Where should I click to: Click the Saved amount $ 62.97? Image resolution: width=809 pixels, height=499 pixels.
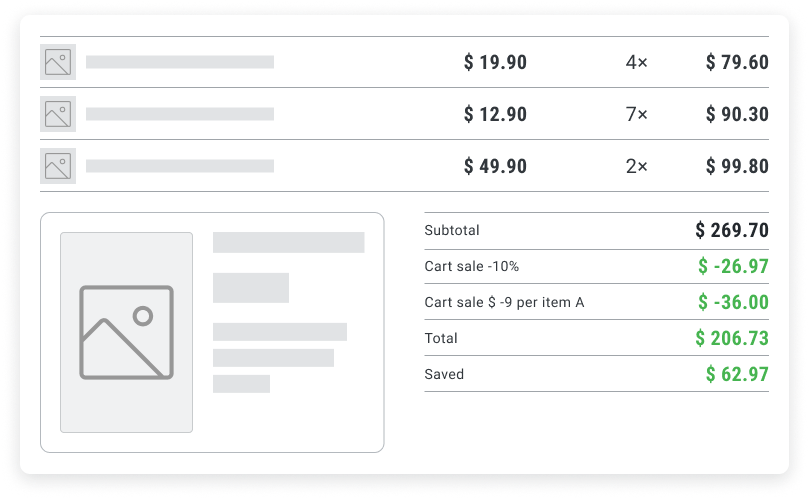click(737, 375)
